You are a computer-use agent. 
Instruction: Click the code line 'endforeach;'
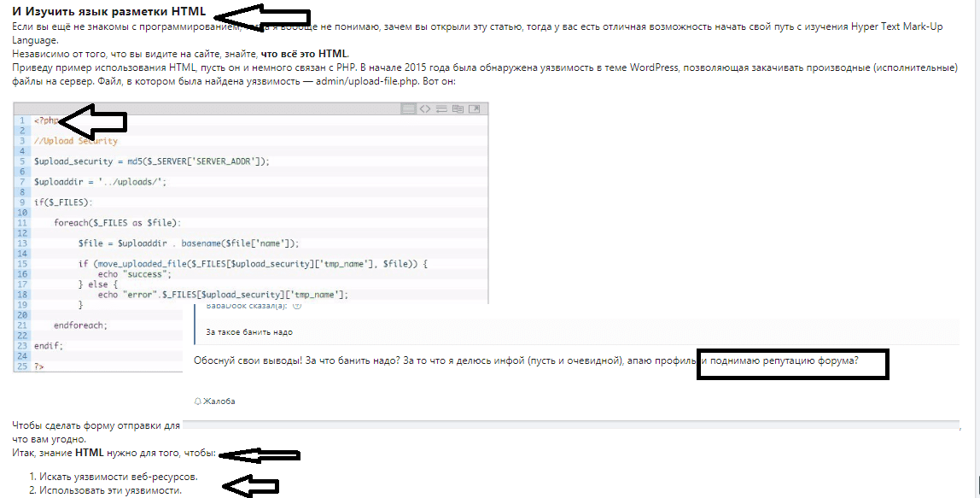click(80, 325)
